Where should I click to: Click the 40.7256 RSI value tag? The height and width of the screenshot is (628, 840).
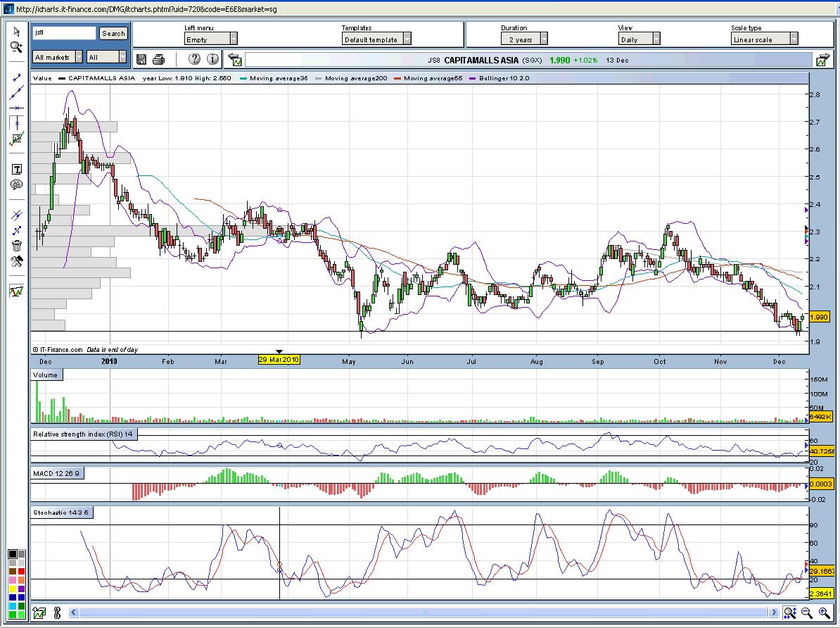click(x=822, y=451)
